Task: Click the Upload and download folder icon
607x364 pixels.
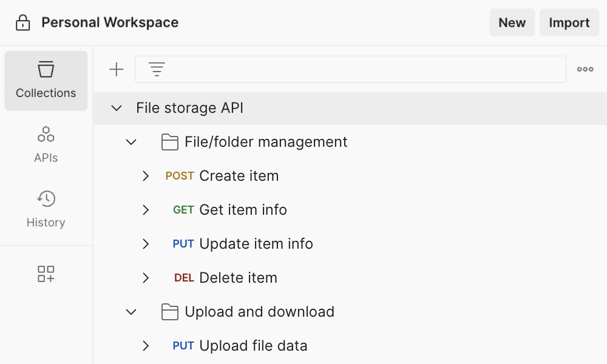Action: point(169,311)
